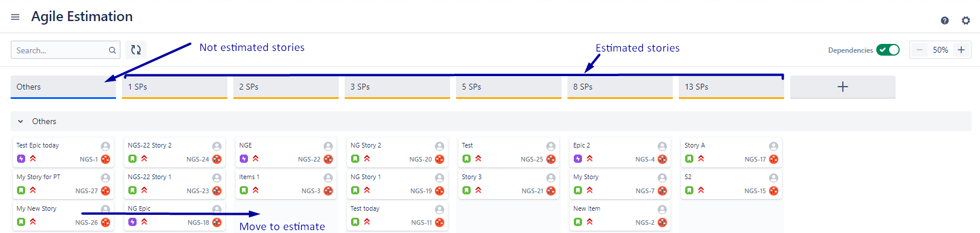Select the S2 card title

click(688, 177)
